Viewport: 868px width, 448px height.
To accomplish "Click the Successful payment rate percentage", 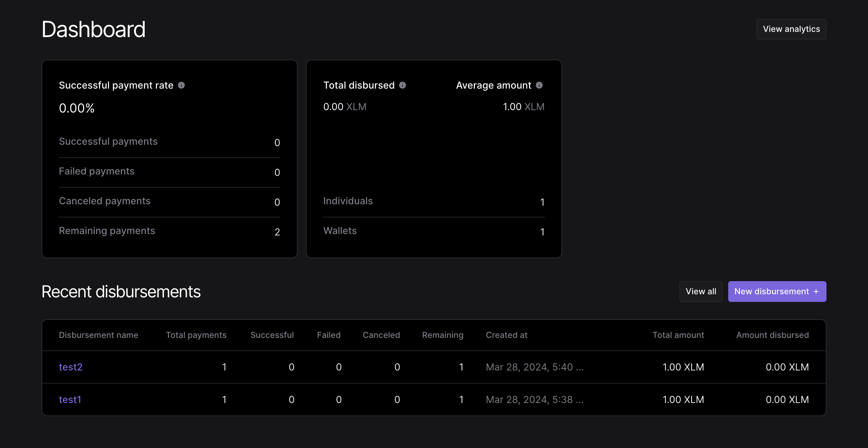I will (x=76, y=108).
